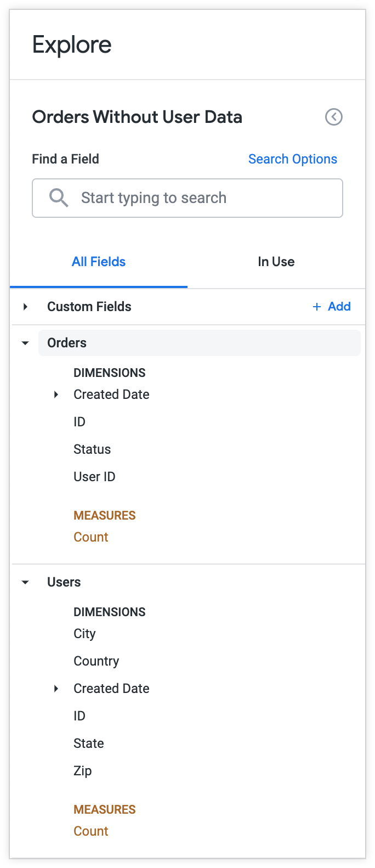Select the Count measure under Users
375x868 pixels.
[x=91, y=831]
